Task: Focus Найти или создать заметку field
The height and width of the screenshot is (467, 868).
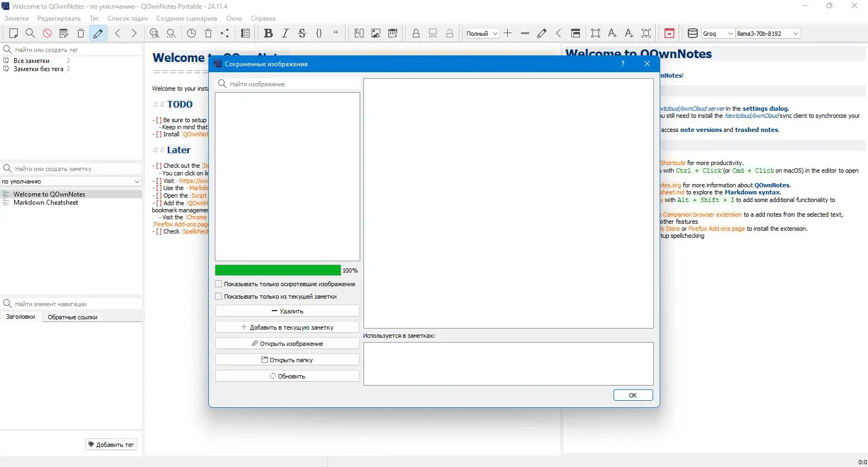Action: tap(71, 169)
